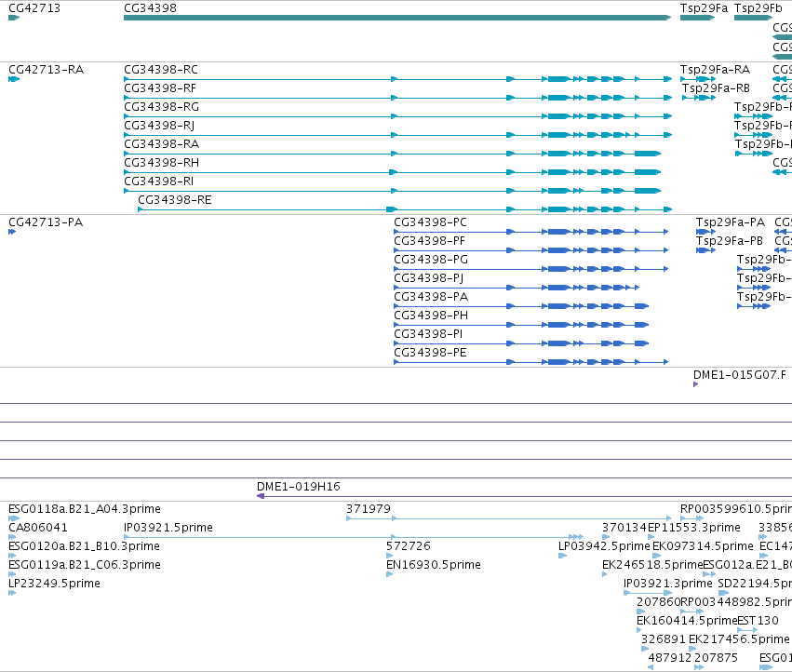Click Tsp29Fa-PB protein label
This screenshot has width=792, height=672.
(730, 240)
